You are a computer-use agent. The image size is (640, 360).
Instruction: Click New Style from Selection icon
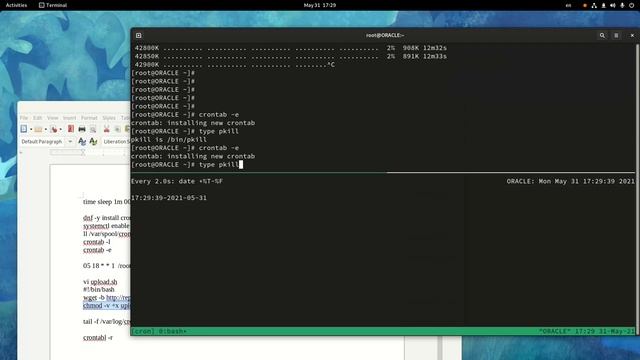tap(93, 142)
